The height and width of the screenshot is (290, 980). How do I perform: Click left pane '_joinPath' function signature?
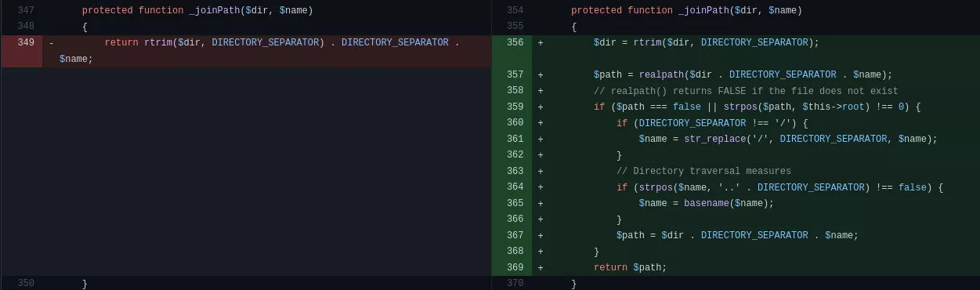point(197,10)
